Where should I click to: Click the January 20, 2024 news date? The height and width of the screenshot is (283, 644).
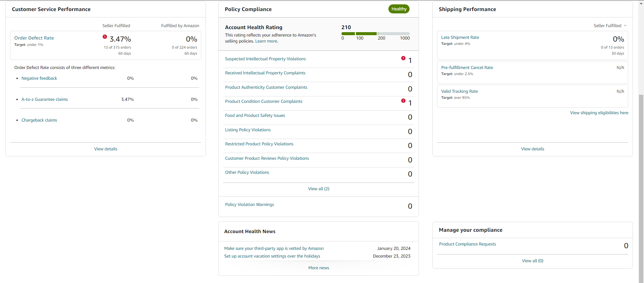[x=394, y=249]
